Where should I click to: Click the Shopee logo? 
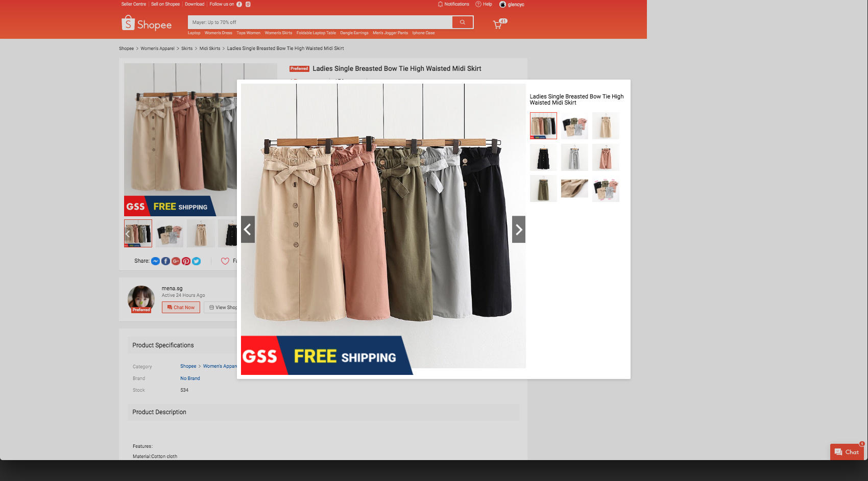(147, 23)
